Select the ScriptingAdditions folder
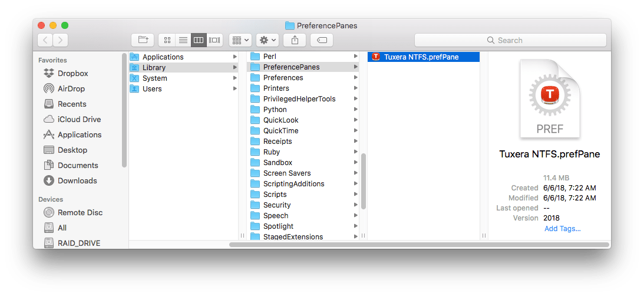 (x=303, y=184)
